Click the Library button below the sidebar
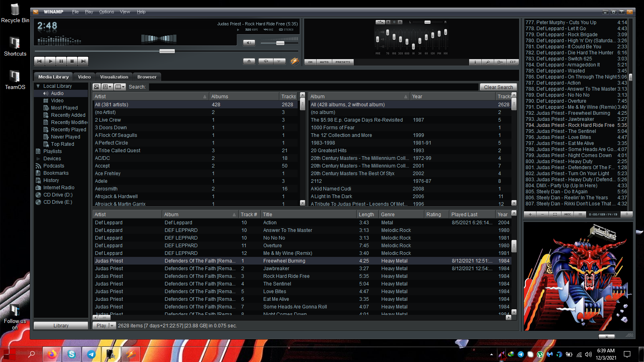644x362 pixels. [61, 325]
